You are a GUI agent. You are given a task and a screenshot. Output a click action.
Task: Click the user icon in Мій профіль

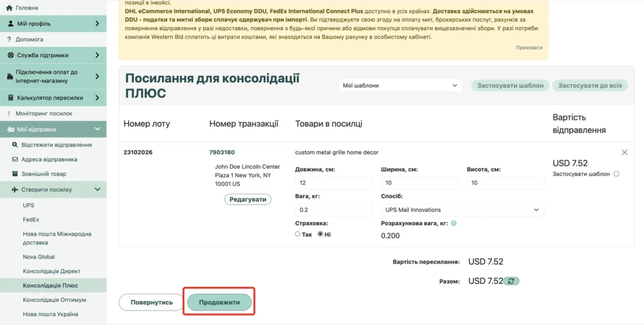tap(11, 24)
